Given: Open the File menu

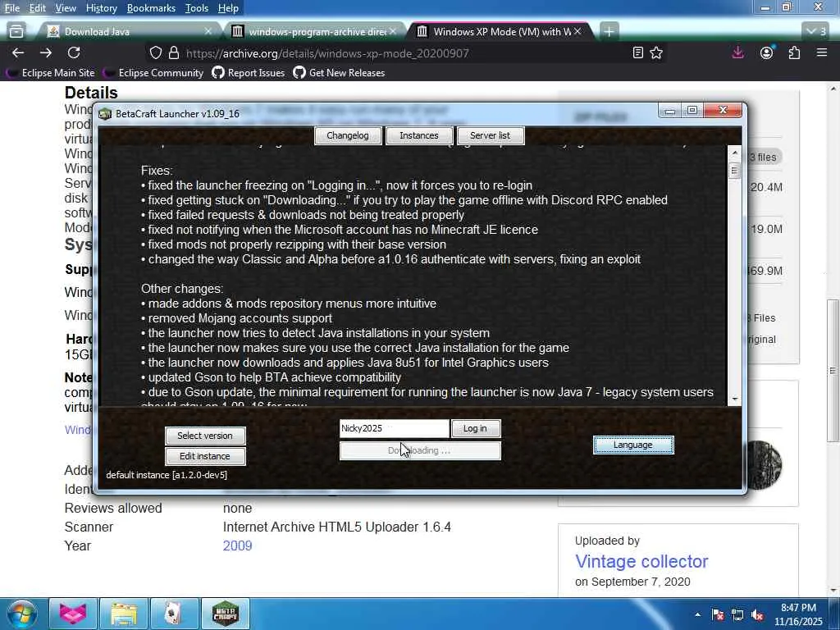Looking at the screenshot, I should coord(11,8).
